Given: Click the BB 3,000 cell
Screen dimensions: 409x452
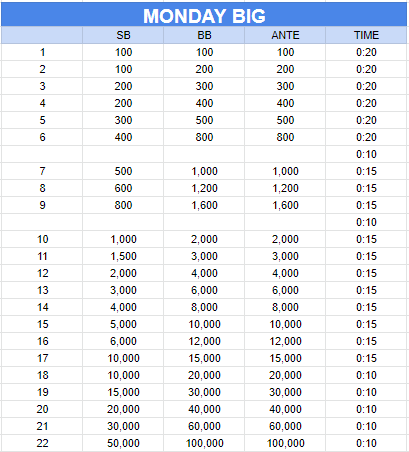Looking at the screenshot, I should click(204, 256).
